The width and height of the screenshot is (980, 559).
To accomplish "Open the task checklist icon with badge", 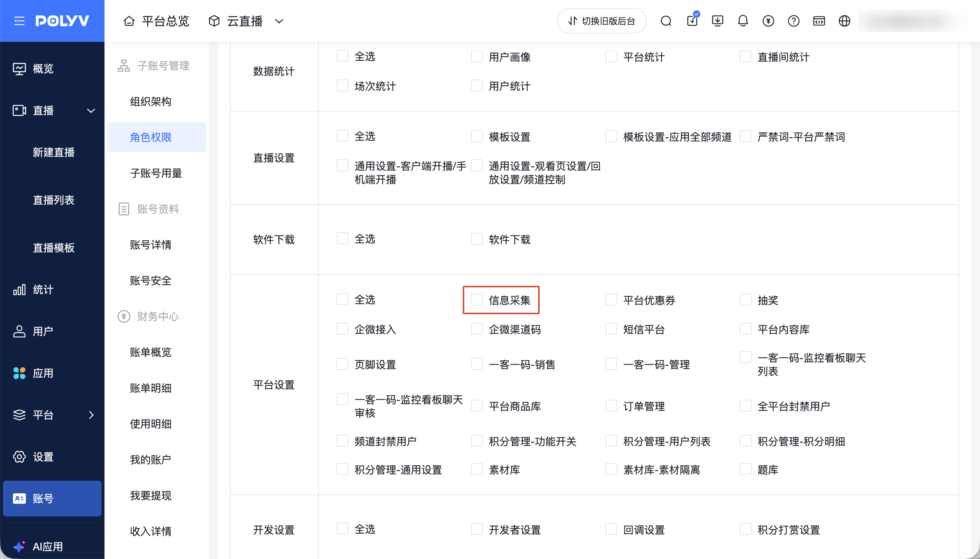I will point(692,20).
